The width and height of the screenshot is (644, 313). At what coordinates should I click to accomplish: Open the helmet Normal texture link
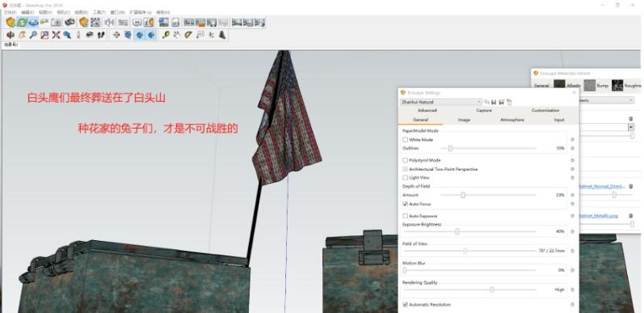click(602, 186)
